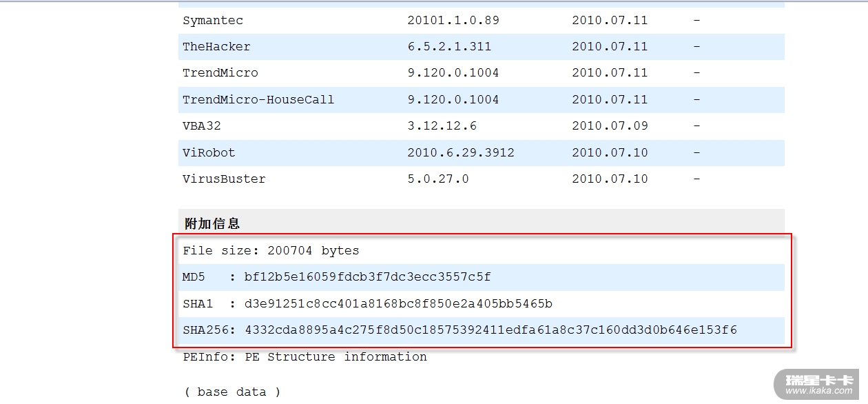
Task: Click the TheHacker row name
Action: (216, 47)
